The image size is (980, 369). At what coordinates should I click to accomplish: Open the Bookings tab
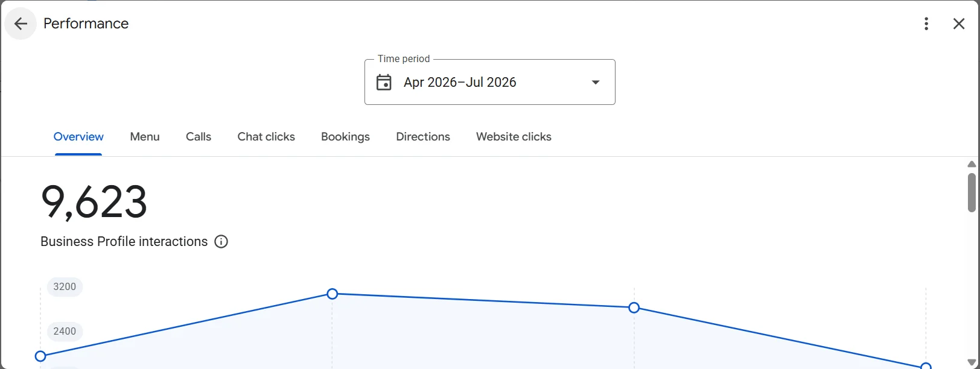[345, 137]
